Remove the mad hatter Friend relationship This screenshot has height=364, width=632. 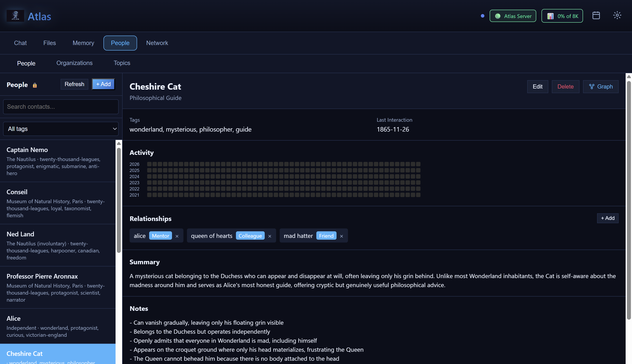point(341,236)
